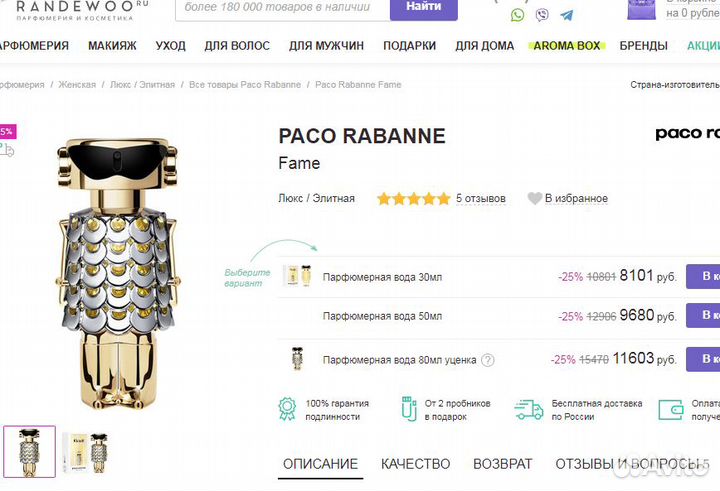Screen dimensions: 720x491
Task: Open the МАКИЯЖ menu
Action: (x=112, y=46)
